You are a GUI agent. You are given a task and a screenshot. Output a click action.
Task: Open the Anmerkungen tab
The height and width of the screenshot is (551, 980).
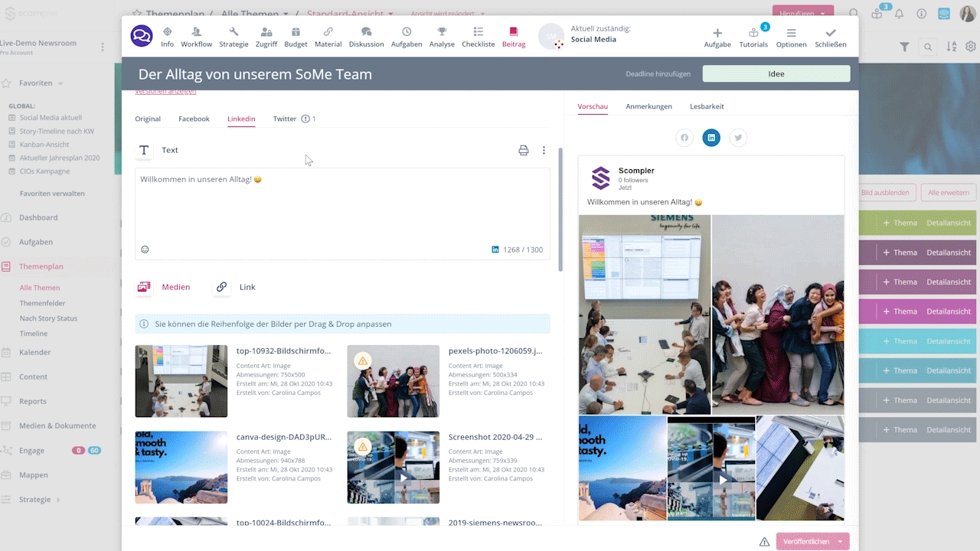coord(648,106)
